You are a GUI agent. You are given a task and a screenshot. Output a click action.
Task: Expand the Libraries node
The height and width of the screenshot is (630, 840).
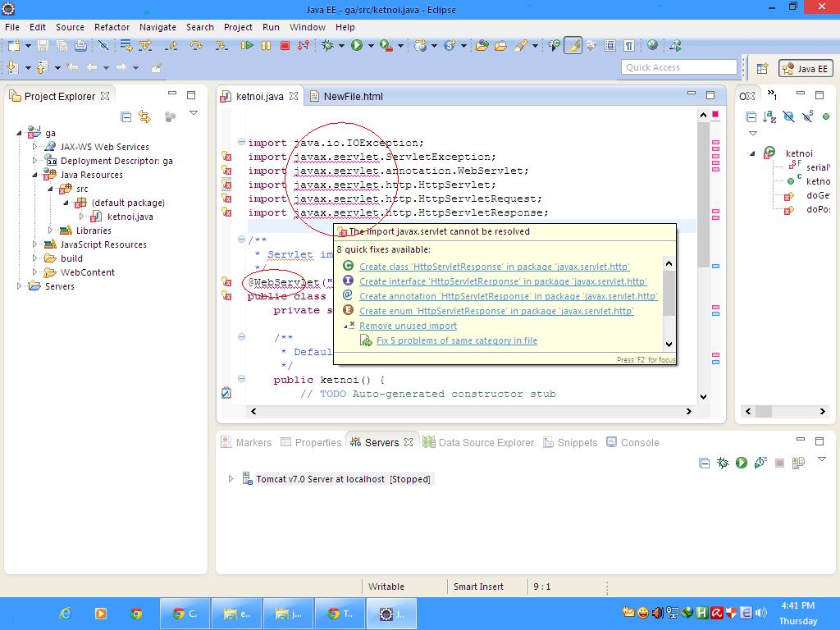50,231
